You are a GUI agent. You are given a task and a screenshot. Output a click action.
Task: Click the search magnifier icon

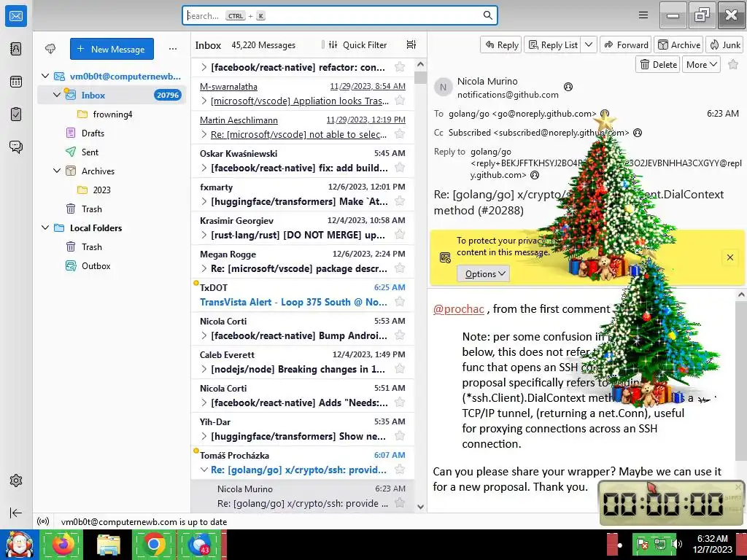click(487, 15)
